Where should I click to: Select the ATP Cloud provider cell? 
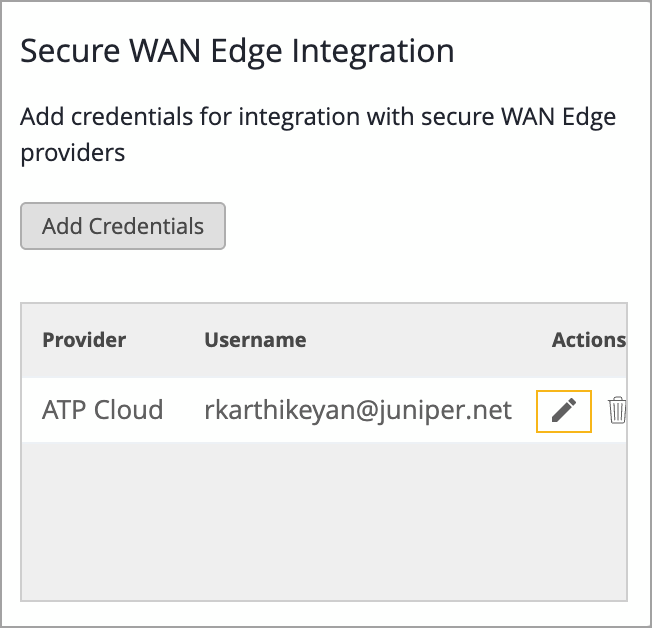[x=102, y=410]
